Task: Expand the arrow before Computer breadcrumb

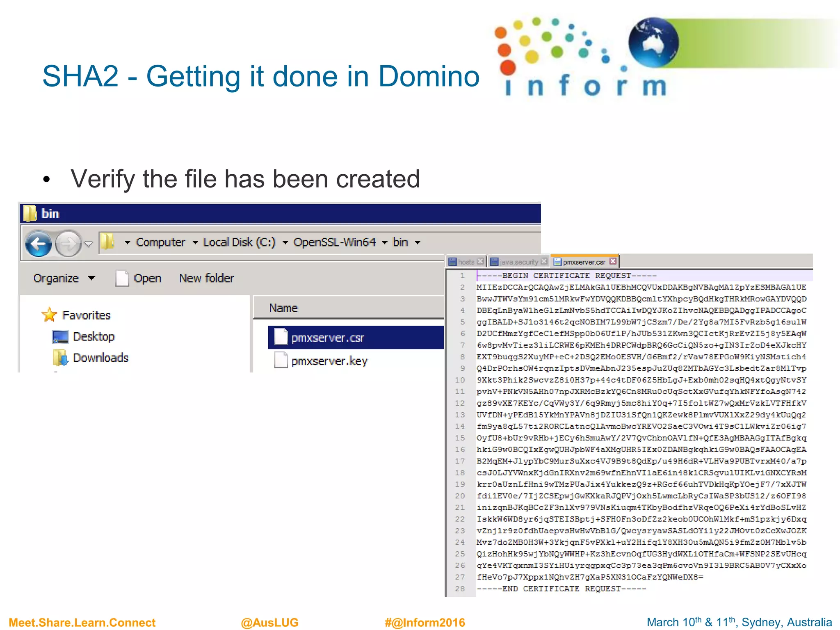Action: 128,243
